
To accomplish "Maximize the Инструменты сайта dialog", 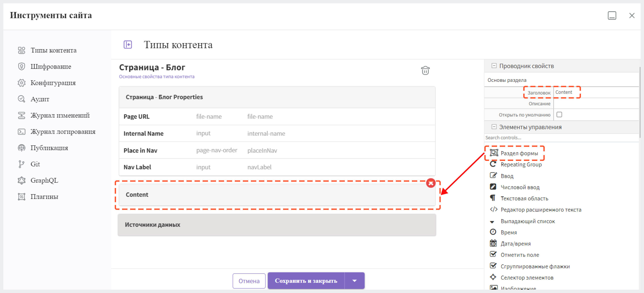I will [612, 15].
